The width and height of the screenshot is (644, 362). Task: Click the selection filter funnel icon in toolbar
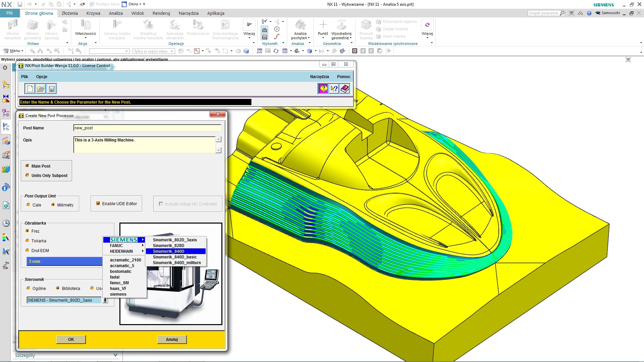(x=197, y=51)
